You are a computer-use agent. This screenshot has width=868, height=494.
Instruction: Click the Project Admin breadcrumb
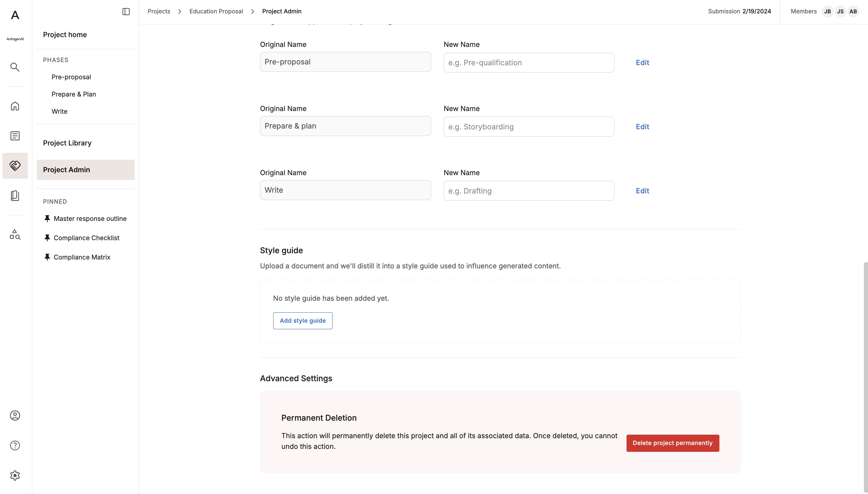[282, 11]
